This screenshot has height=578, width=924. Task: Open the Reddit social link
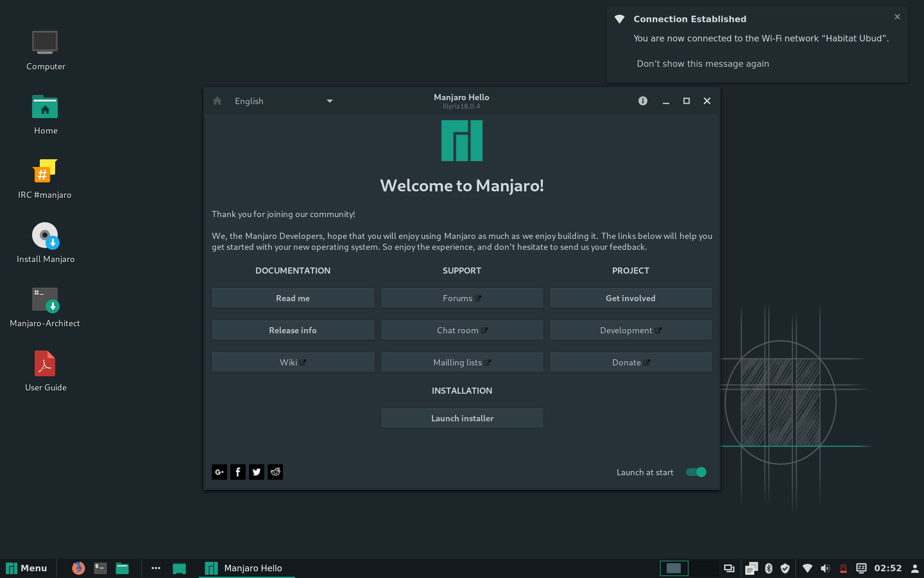(x=275, y=472)
